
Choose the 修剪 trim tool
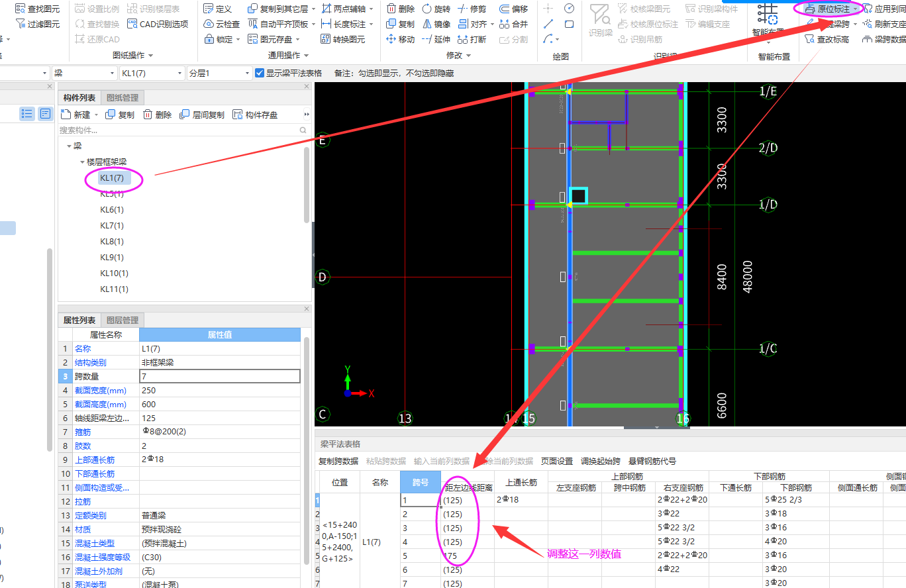tap(472, 9)
